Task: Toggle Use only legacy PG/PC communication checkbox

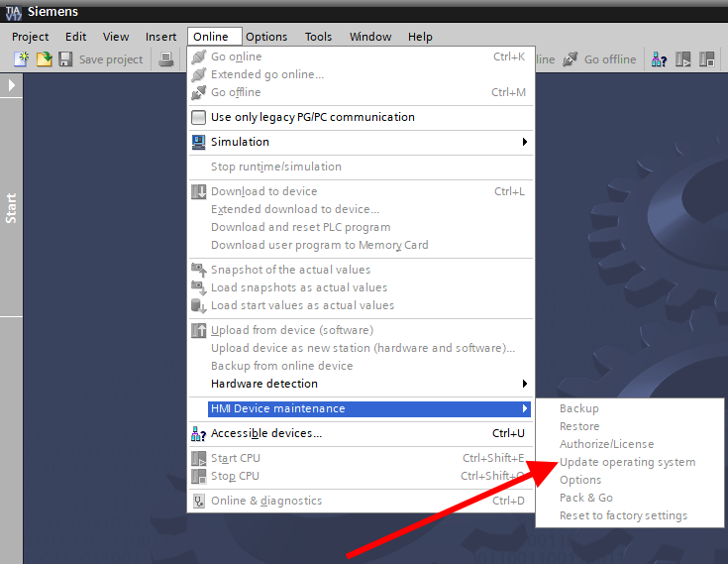Action: pos(199,117)
